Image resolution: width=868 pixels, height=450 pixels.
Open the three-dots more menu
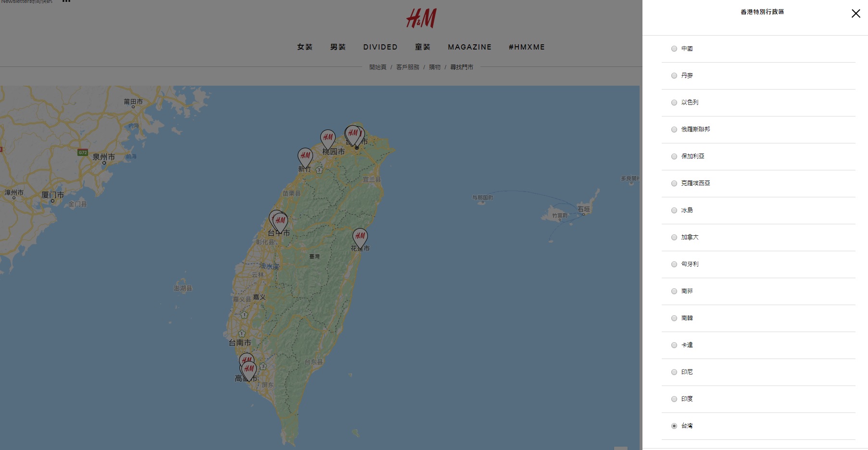pyautogui.click(x=66, y=1)
